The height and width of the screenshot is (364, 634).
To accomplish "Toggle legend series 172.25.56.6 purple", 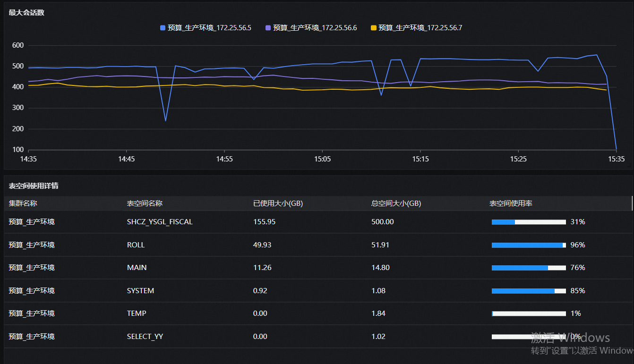I will [x=311, y=28].
